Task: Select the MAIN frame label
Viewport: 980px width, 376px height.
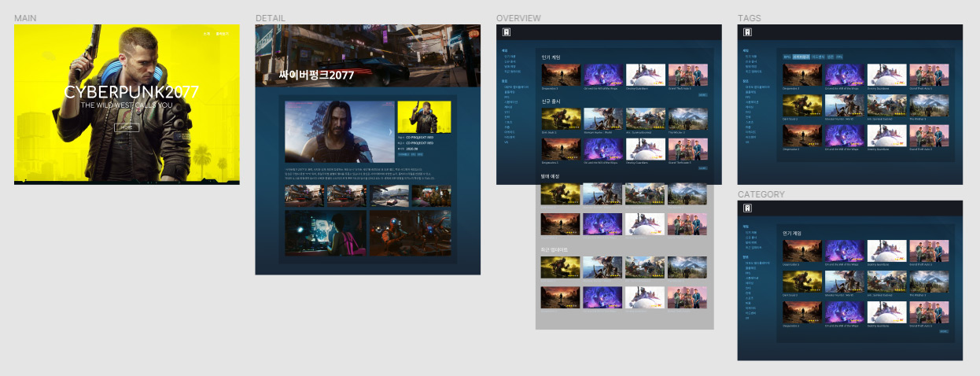Action: [25, 18]
